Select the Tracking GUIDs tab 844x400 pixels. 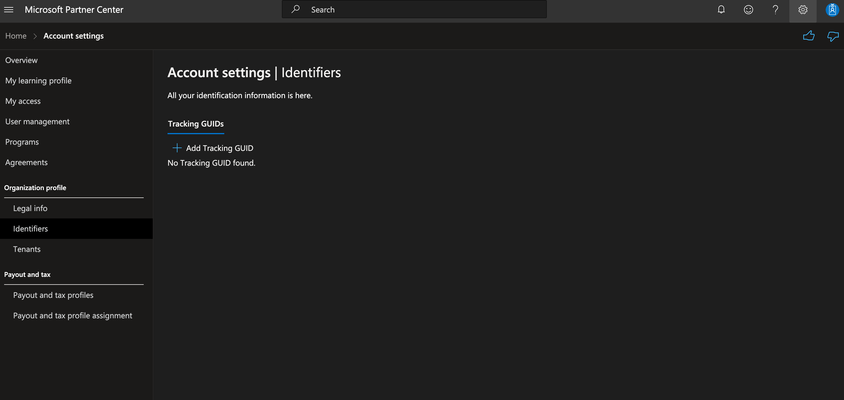196,124
